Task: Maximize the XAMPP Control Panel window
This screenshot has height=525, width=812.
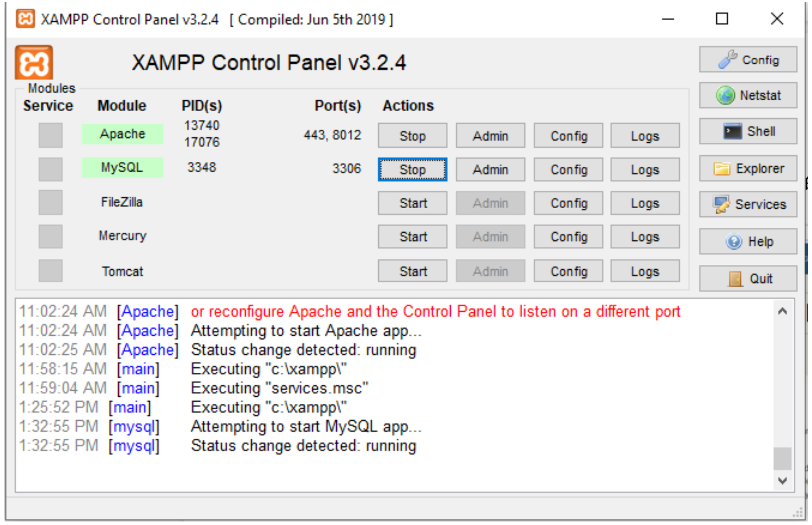Action: click(x=722, y=19)
